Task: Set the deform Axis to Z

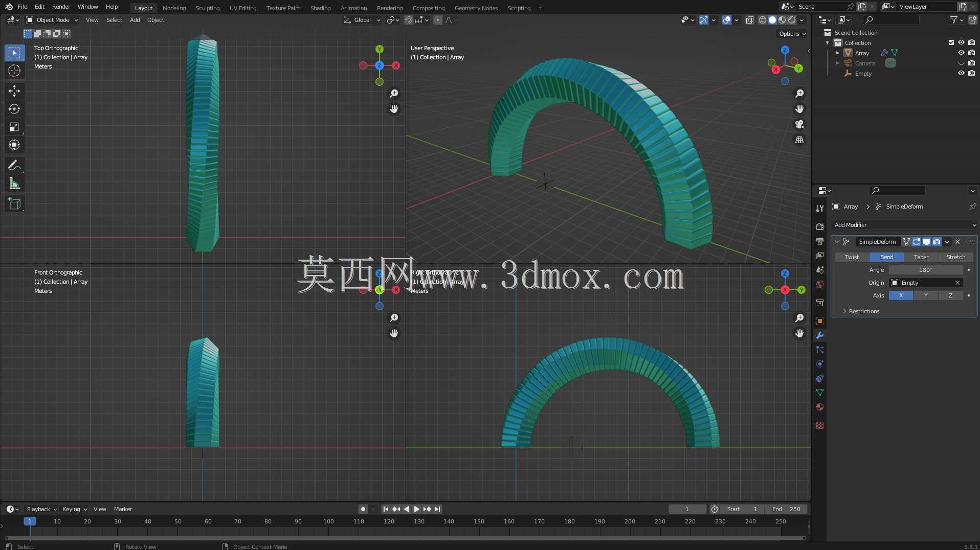Action: pos(951,295)
